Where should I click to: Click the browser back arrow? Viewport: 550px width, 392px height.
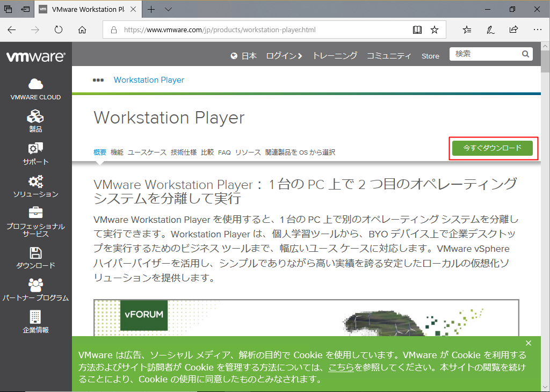coord(12,30)
